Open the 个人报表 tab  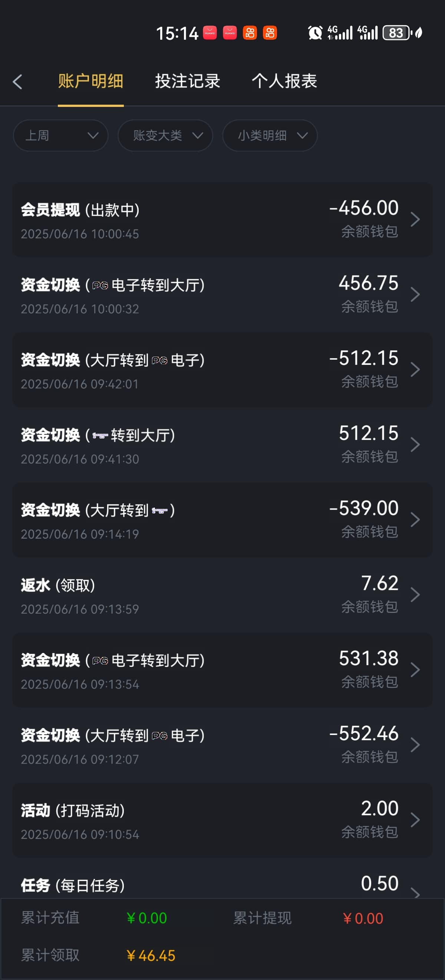tap(284, 81)
